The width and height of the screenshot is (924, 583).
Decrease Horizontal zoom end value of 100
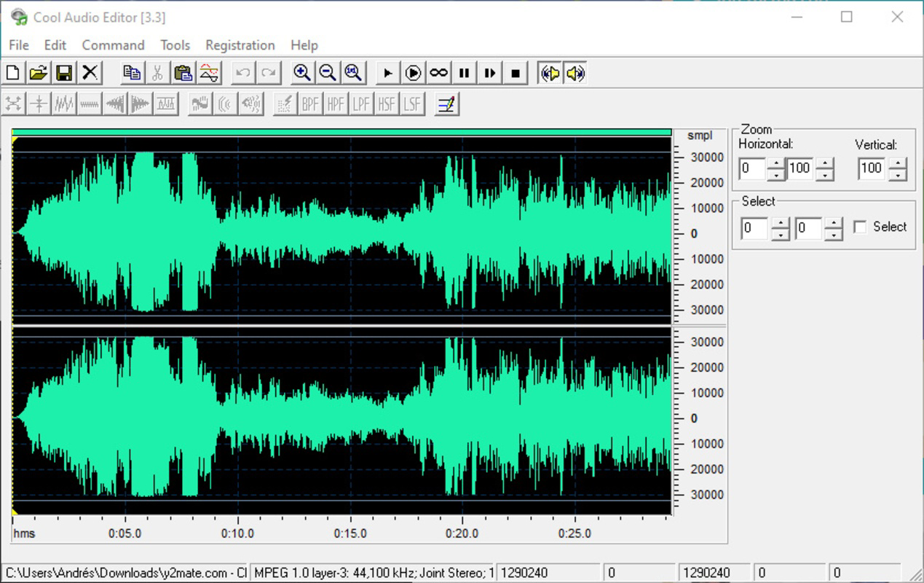825,175
